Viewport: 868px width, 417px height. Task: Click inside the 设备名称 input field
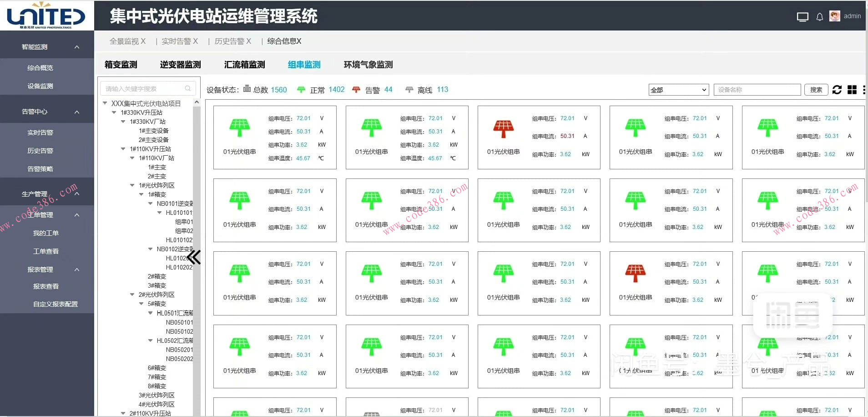(757, 89)
